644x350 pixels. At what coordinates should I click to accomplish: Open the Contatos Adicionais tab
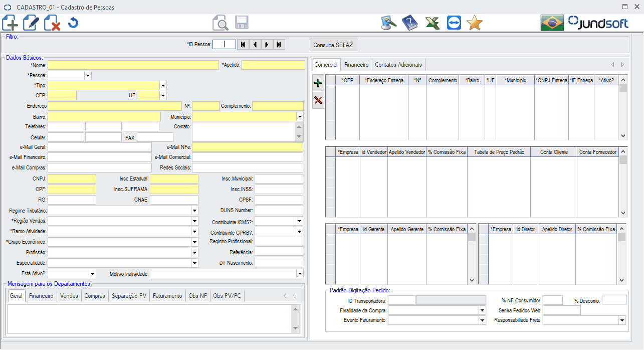coord(398,65)
